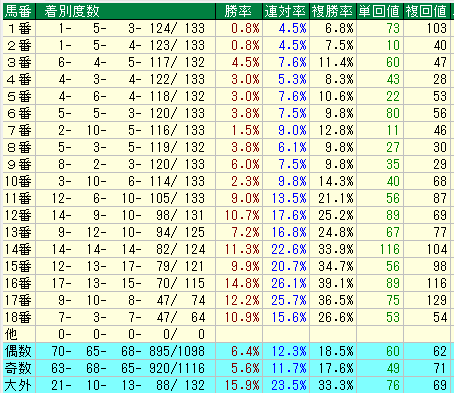
Task: Click win rate 10.7% in the 12番 row
Action: (x=242, y=216)
